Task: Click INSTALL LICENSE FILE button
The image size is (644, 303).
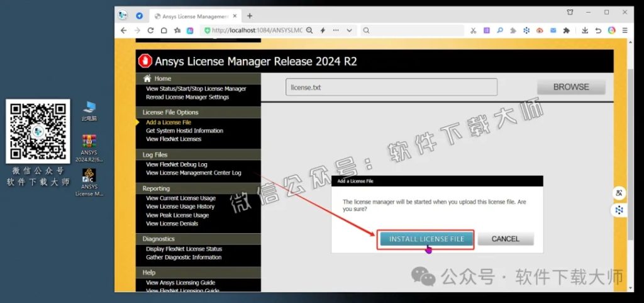Action: [426, 239]
